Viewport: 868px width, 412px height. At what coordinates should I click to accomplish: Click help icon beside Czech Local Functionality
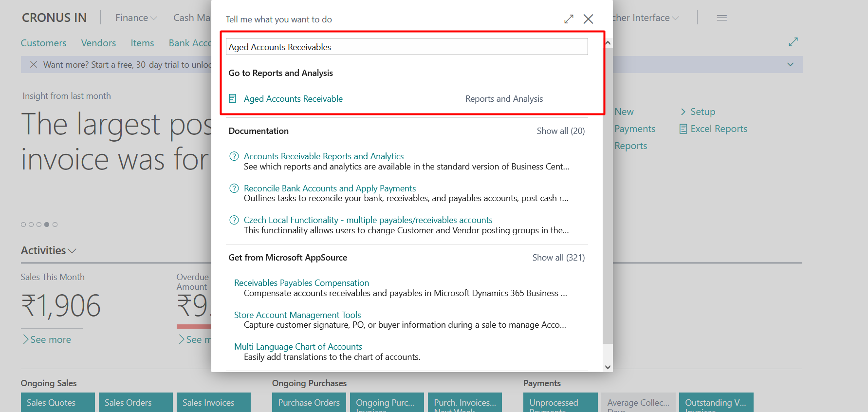click(234, 220)
